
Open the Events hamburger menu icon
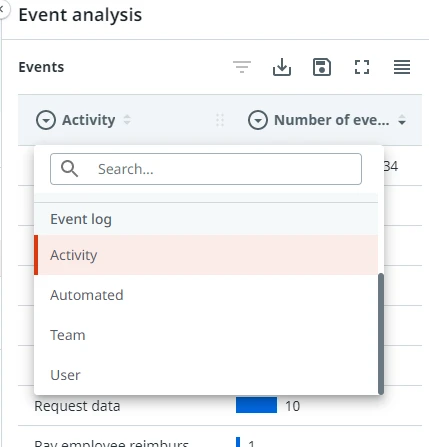point(402,67)
